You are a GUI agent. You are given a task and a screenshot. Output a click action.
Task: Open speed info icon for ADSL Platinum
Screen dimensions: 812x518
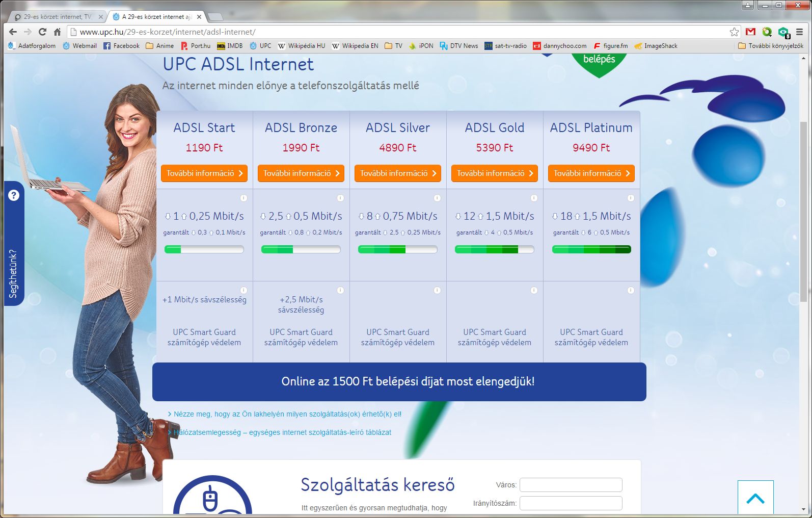[x=631, y=198]
